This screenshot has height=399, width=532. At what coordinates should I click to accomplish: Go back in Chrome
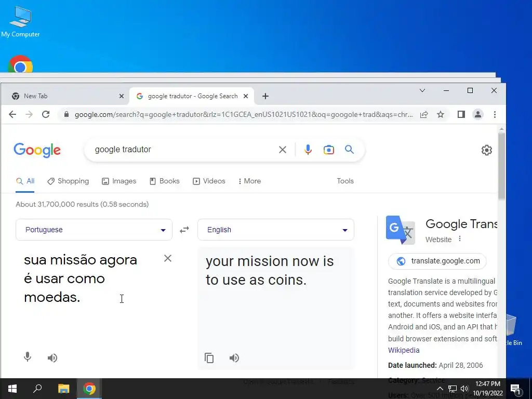click(x=12, y=114)
